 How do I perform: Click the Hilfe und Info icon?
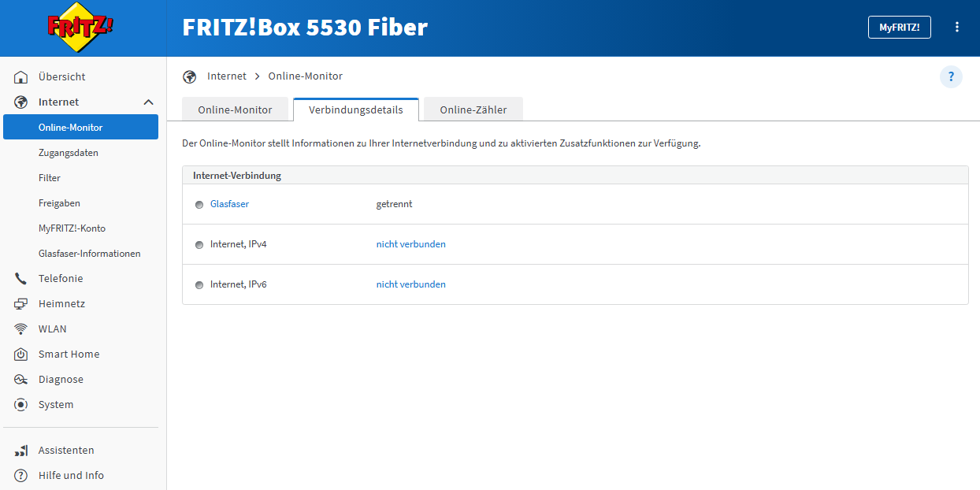pyautogui.click(x=21, y=476)
